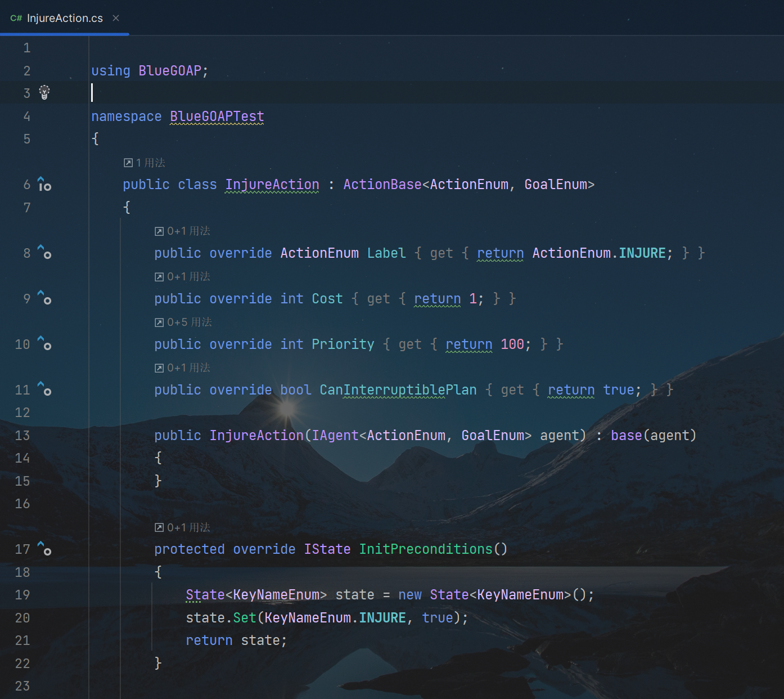Image resolution: width=784 pixels, height=699 pixels.
Task: Click the '0+1 用法' hint above the Cost property
Action: [x=183, y=276]
